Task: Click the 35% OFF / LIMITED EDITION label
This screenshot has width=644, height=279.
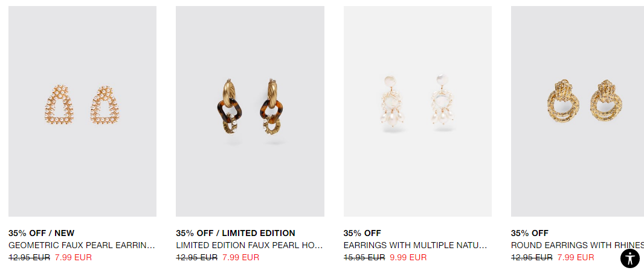Action: coord(236,233)
